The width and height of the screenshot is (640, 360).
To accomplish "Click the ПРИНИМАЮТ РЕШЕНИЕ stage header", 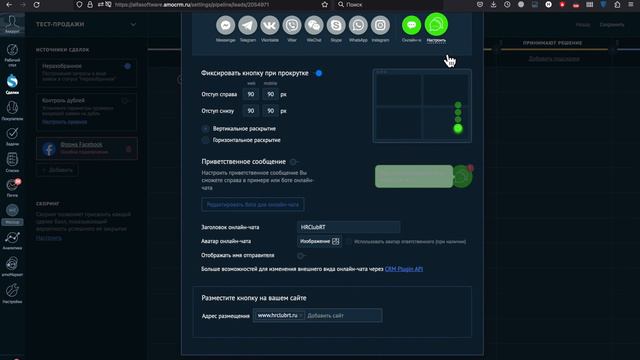I will pos(552,43).
